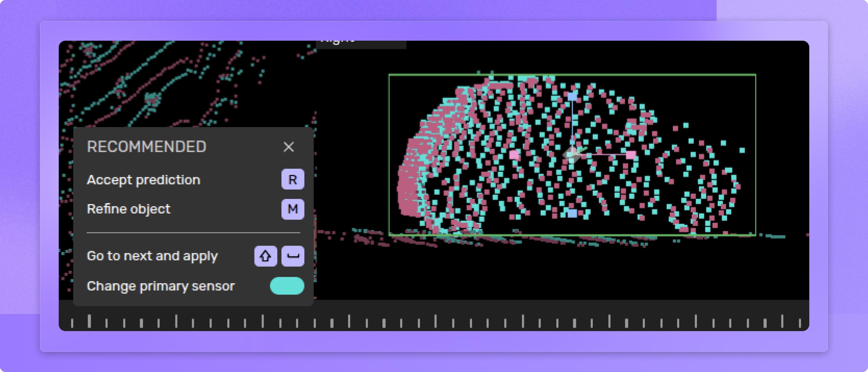Select the Refine object entry

(x=128, y=209)
